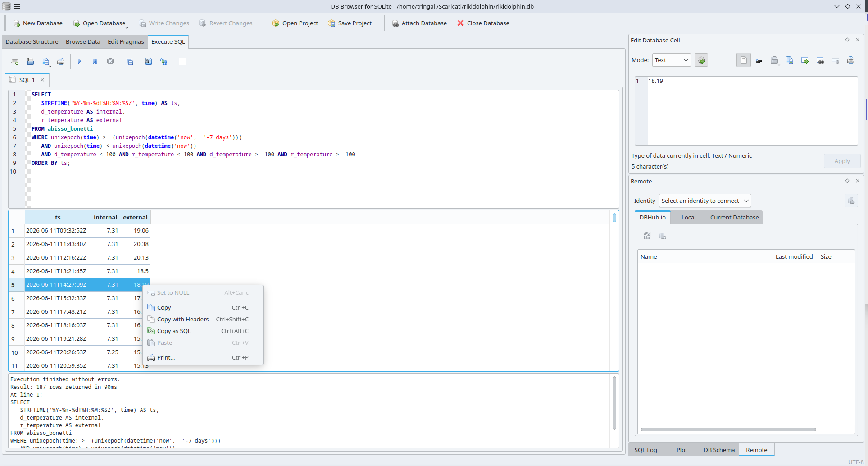Screen dimensions: 868x466
Task: Click the find text binoculars icon
Action: (x=148, y=62)
